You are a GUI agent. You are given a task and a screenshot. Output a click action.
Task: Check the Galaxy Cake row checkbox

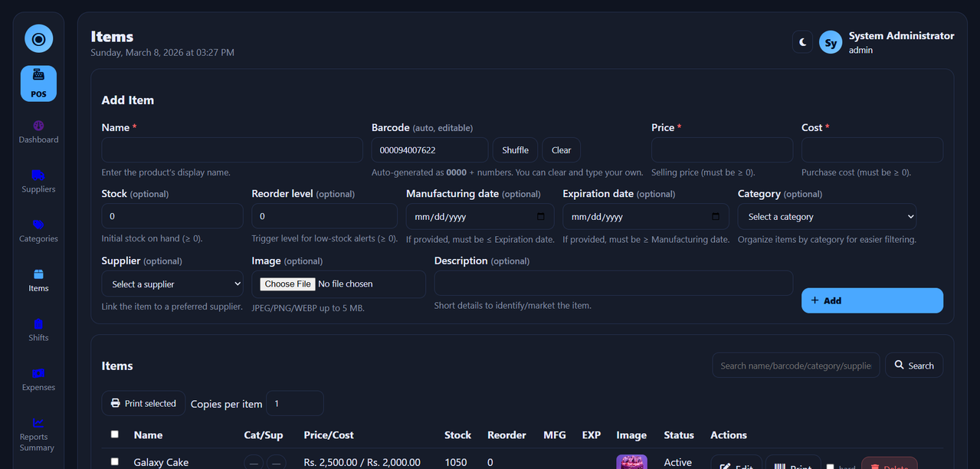115,461
